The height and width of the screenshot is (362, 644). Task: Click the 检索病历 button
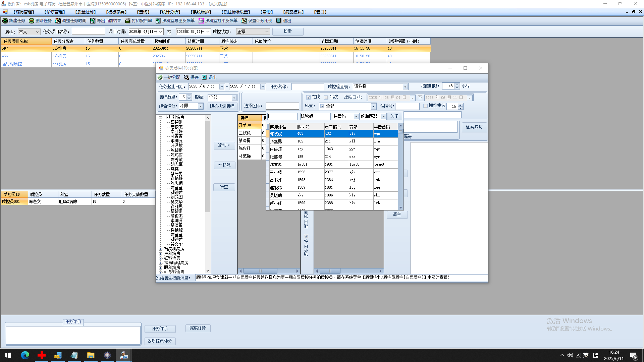474,127
